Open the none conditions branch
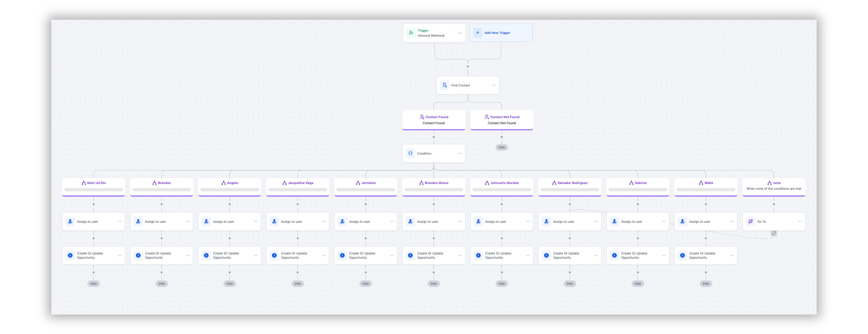 click(774, 187)
